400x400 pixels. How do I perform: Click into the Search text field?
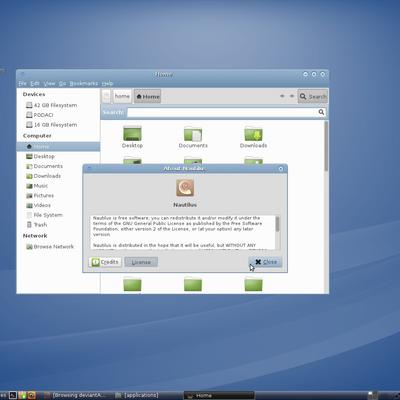point(226,112)
